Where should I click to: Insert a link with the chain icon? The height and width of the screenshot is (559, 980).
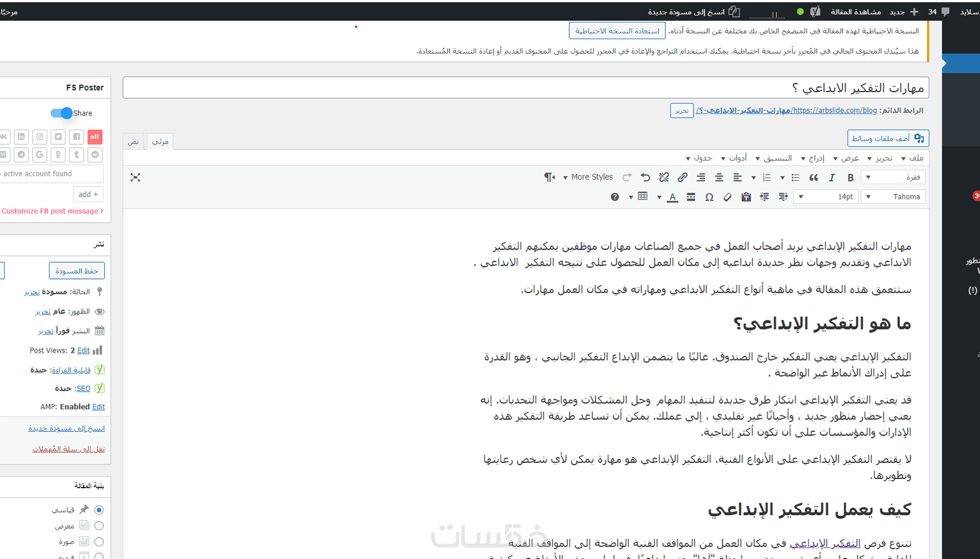pyautogui.click(x=683, y=177)
